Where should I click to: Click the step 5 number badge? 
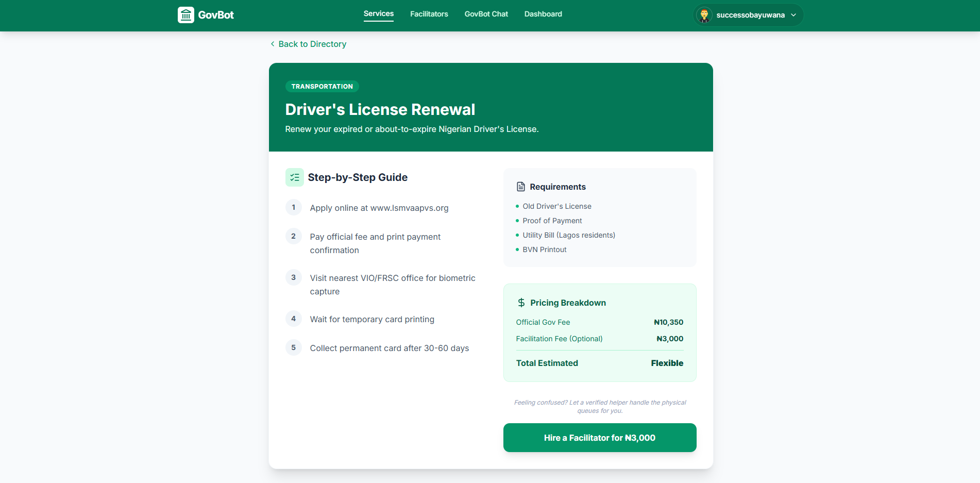tap(294, 347)
